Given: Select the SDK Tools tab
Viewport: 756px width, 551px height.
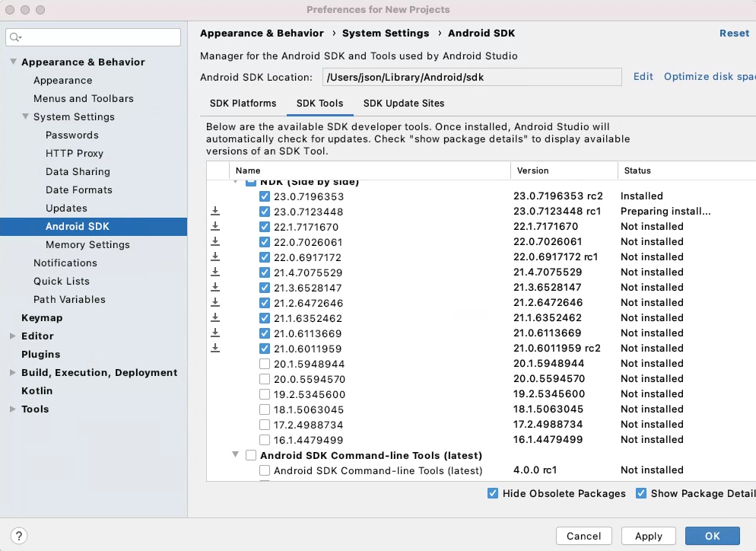Looking at the screenshot, I should 319,104.
